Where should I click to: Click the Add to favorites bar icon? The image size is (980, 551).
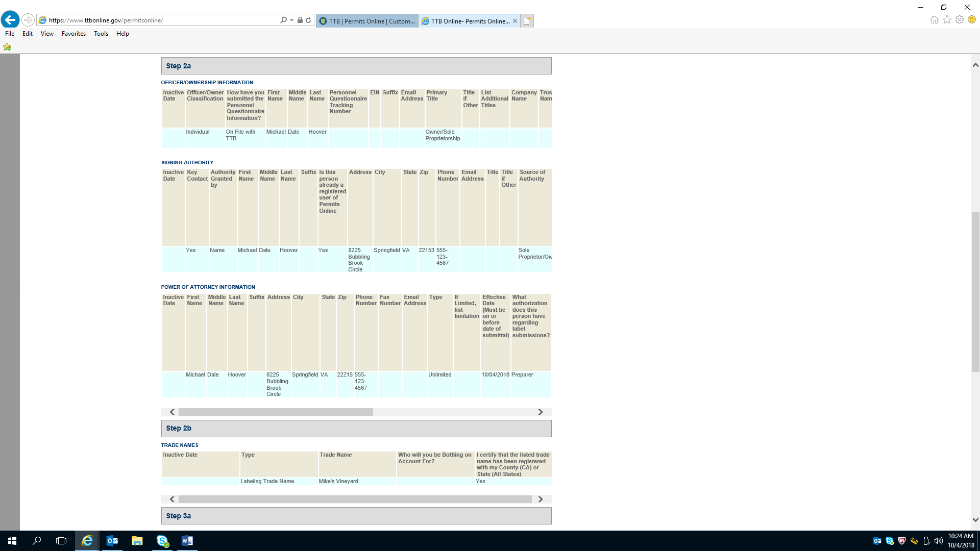(7, 47)
